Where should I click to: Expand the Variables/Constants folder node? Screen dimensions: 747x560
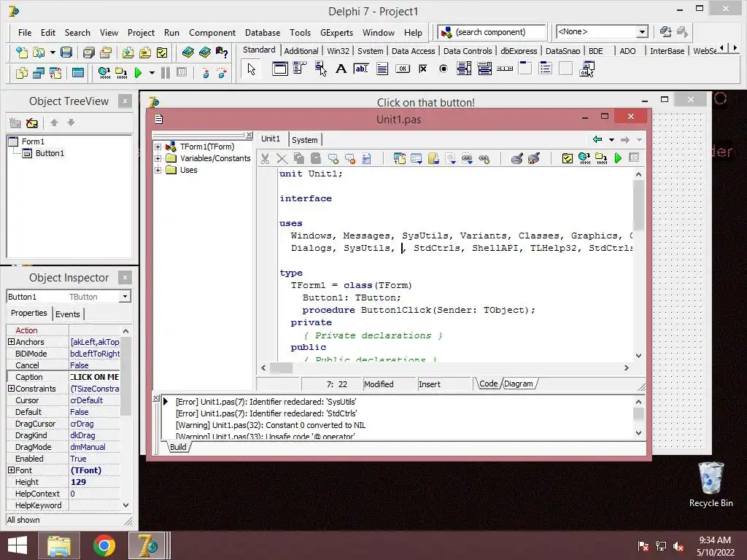click(158, 158)
